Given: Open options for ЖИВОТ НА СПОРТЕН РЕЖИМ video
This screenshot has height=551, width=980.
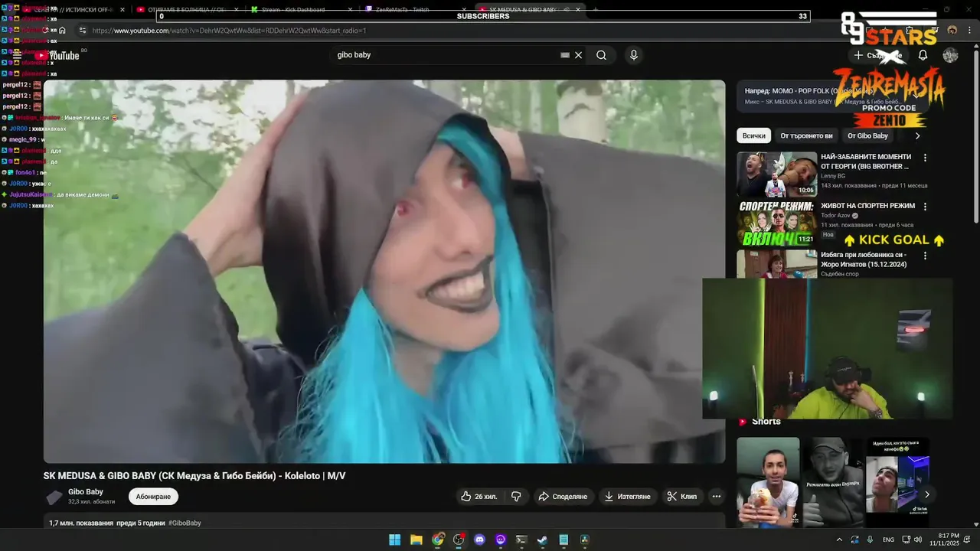Looking at the screenshot, I should (925, 207).
